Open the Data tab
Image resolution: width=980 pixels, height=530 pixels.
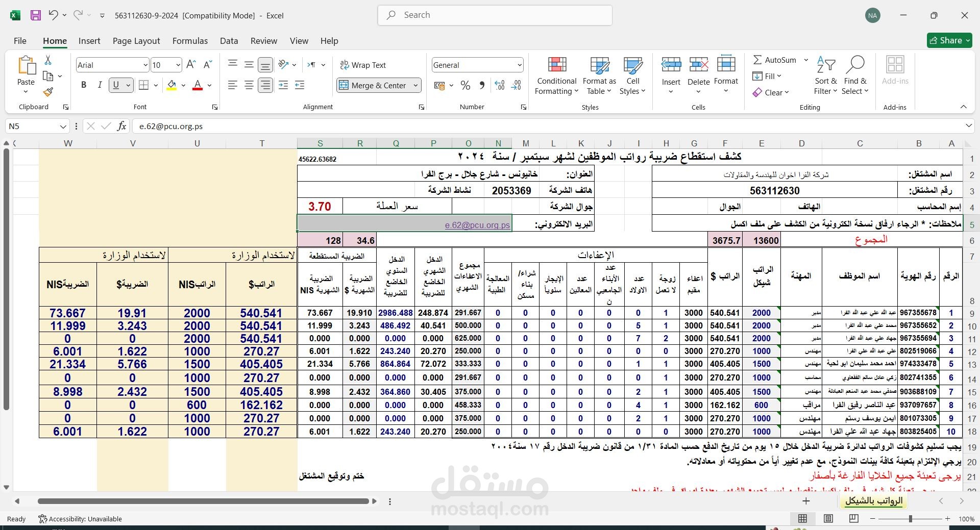[229, 41]
